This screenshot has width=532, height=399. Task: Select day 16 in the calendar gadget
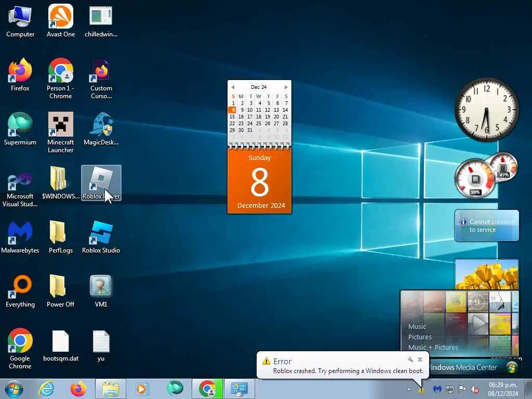pos(241,117)
